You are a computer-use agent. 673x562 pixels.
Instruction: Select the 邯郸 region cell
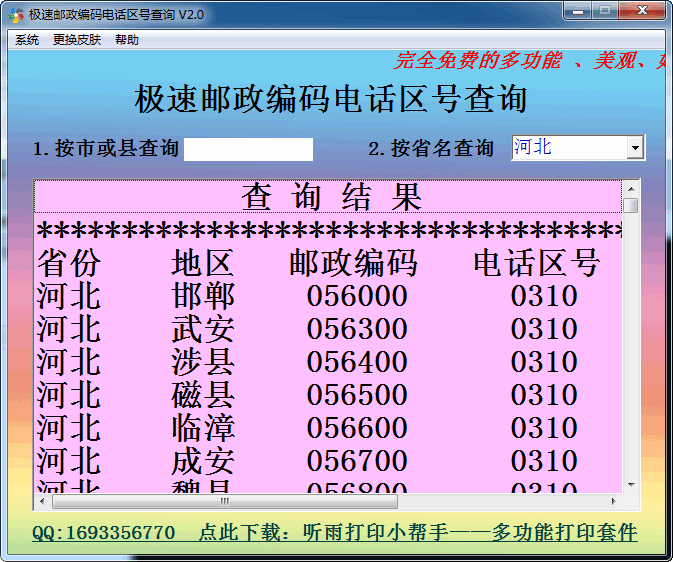(x=203, y=296)
